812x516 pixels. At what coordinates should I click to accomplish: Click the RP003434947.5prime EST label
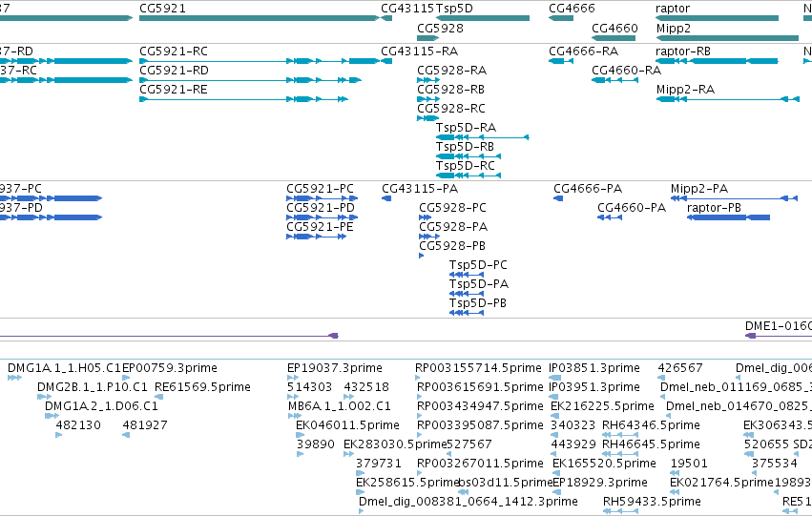[480, 407]
